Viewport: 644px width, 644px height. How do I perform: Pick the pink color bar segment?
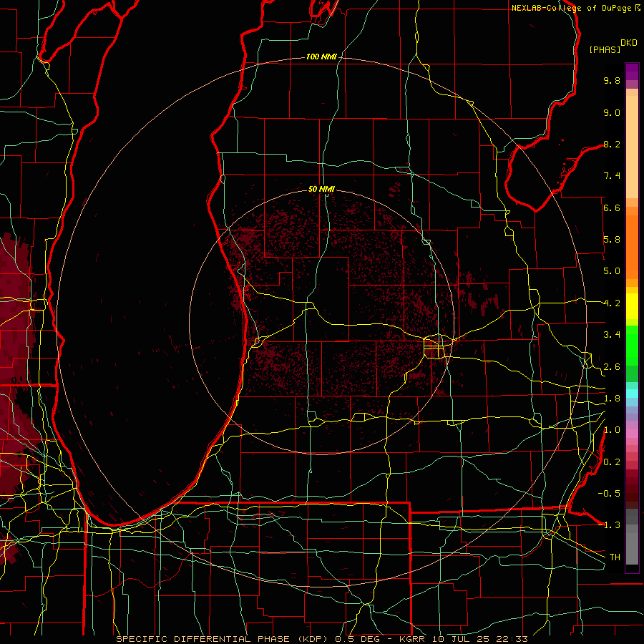click(632, 434)
